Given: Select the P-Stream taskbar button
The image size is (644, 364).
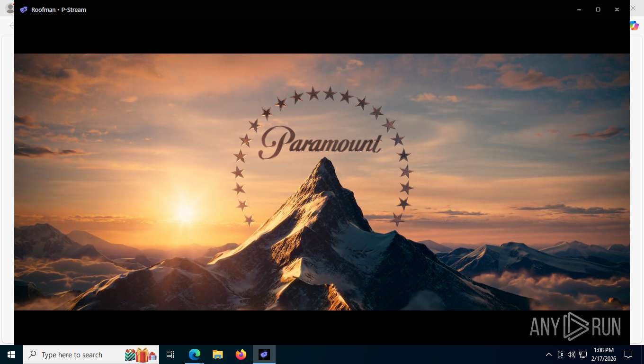Looking at the screenshot, I should [x=264, y=355].
